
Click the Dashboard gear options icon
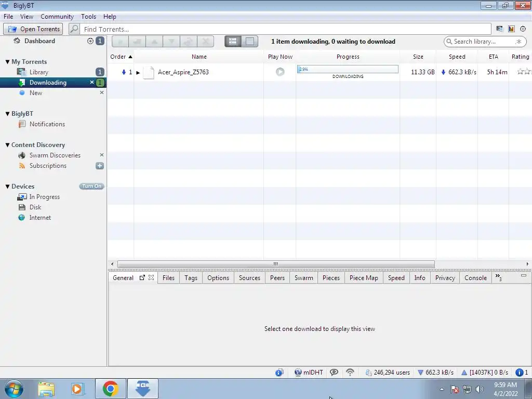pos(90,41)
